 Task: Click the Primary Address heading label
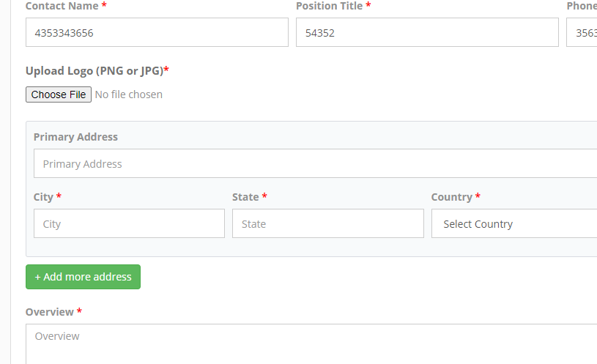coord(75,137)
